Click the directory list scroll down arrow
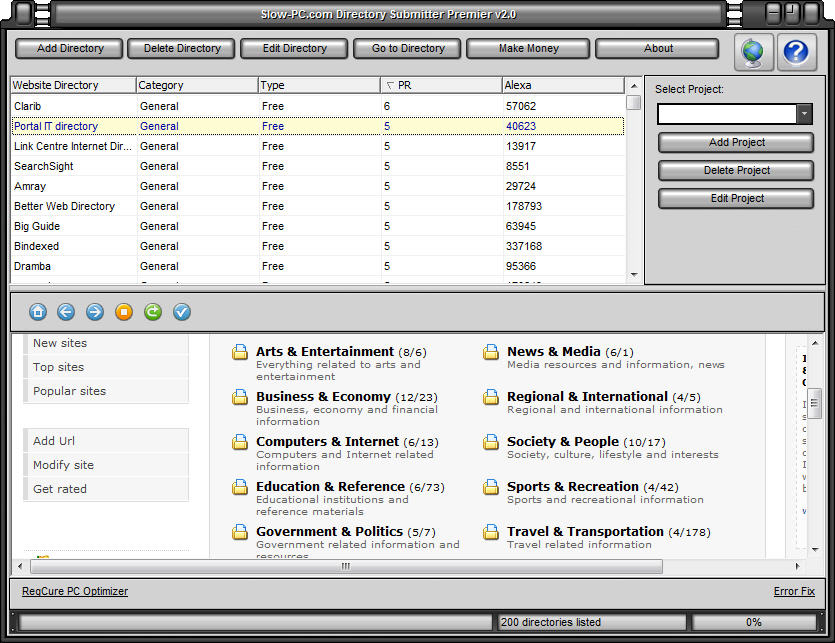This screenshot has width=835, height=643. tap(634, 275)
